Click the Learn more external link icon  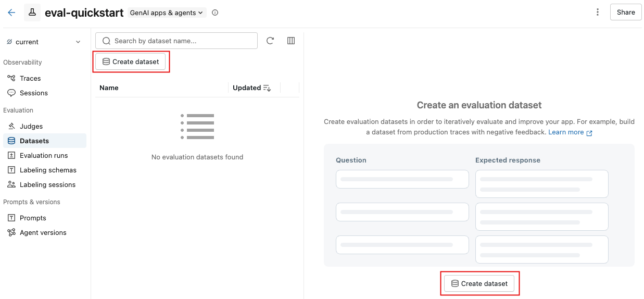click(x=589, y=133)
